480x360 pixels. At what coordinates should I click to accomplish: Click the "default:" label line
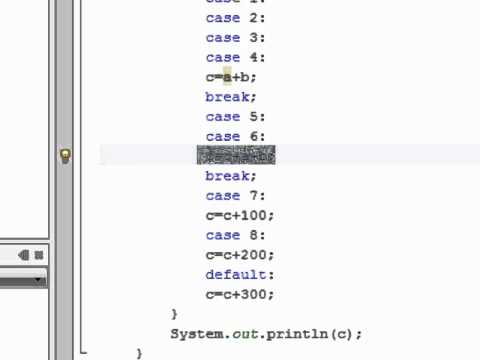[x=240, y=275]
